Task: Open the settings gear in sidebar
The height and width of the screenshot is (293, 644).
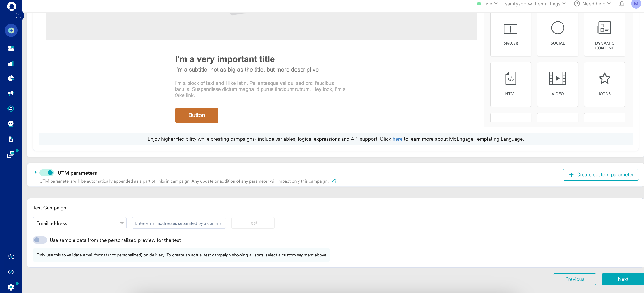Action: (x=11, y=287)
